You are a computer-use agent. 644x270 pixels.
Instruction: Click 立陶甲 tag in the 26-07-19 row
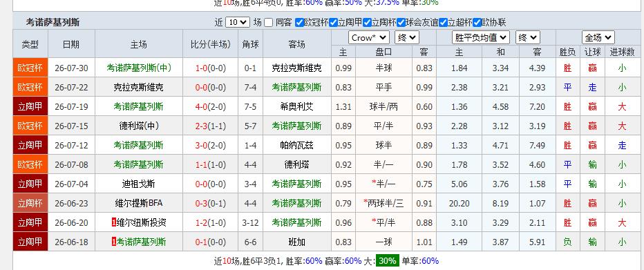[30, 106]
